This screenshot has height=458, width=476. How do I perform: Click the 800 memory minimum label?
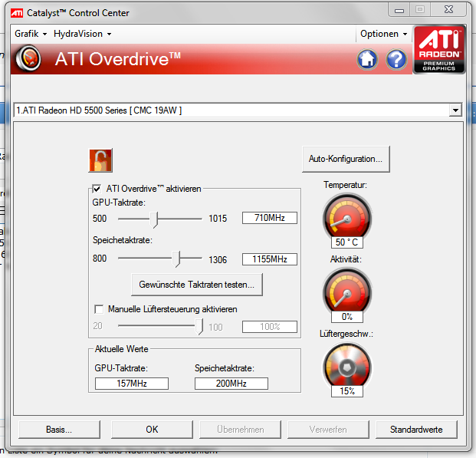pos(100,259)
